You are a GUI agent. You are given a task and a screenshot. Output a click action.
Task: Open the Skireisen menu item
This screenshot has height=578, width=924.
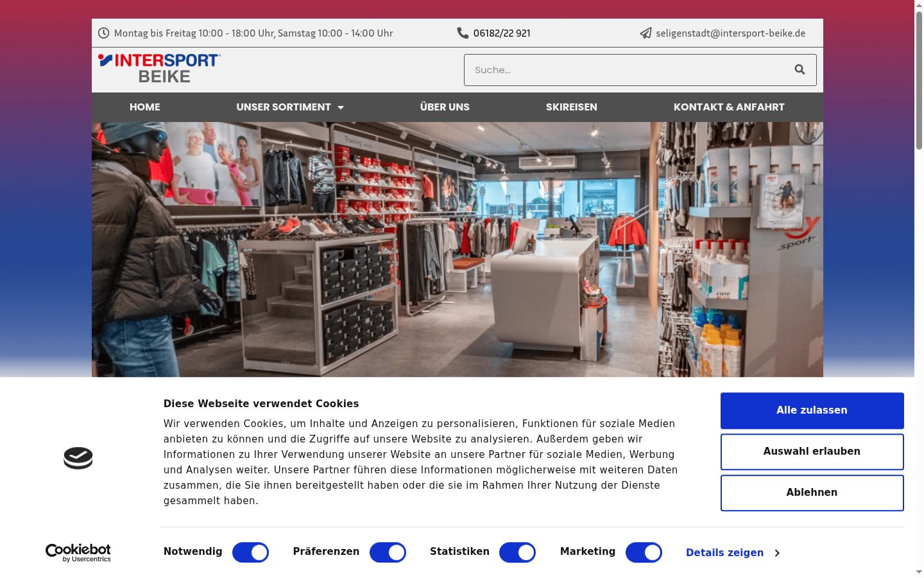point(572,107)
